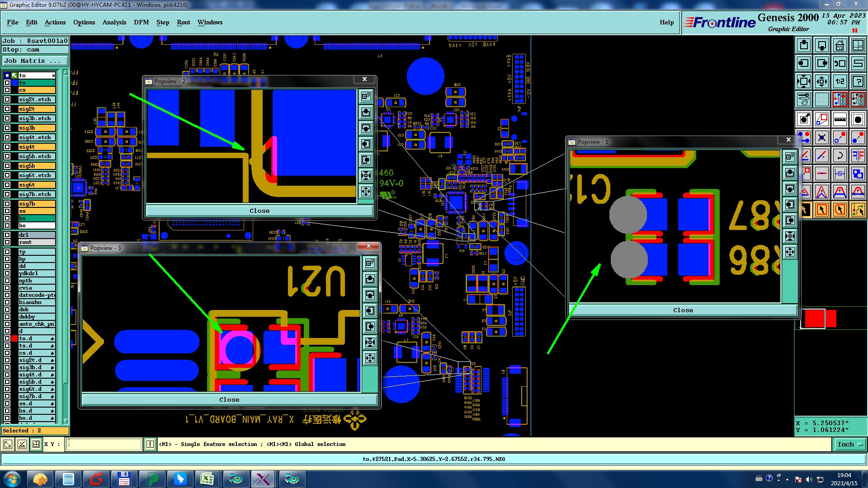Click the grid display icon

point(821,99)
